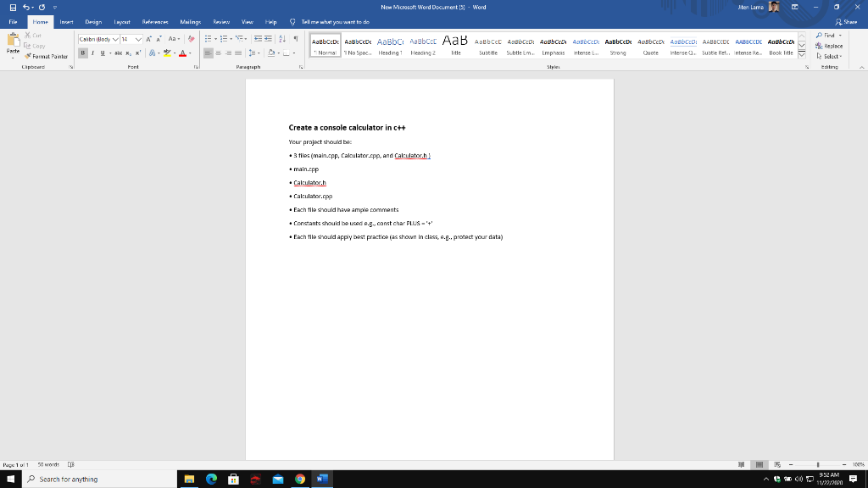Apply strikethrough to selected text
Viewport: 868px width, 488px height.
click(119, 53)
